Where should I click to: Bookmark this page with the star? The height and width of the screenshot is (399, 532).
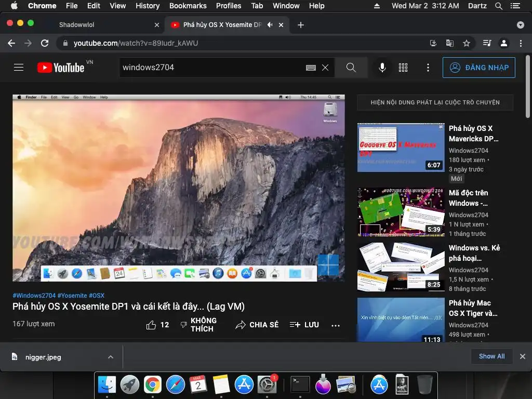467,43
